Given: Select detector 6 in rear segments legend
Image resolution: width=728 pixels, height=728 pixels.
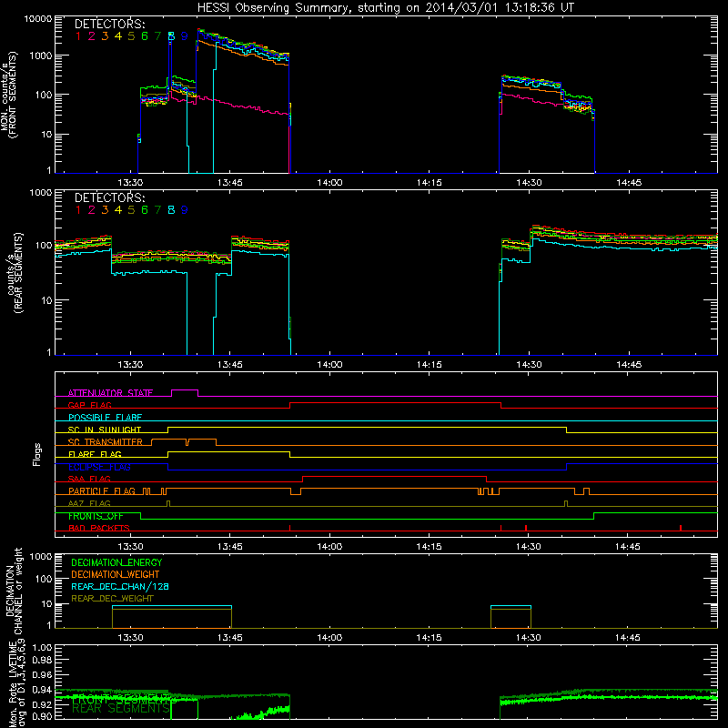Looking at the screenshot, I should pos(145,210).
